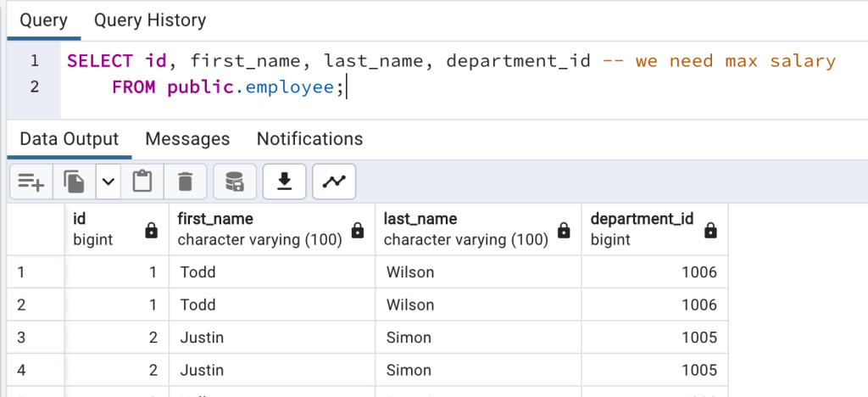Click the Copy icon in results toolbar
The height and width of the screenshot is (397, 868).
75,181
